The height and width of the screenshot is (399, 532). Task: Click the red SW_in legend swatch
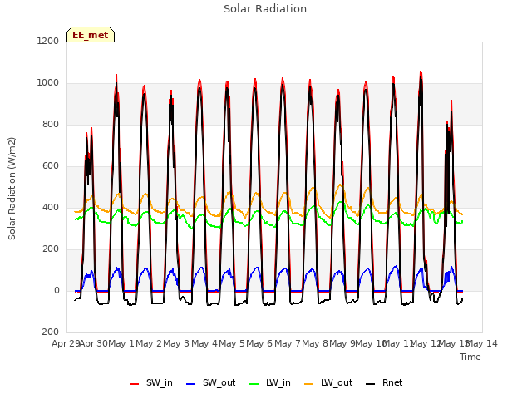tap(135, 384)
